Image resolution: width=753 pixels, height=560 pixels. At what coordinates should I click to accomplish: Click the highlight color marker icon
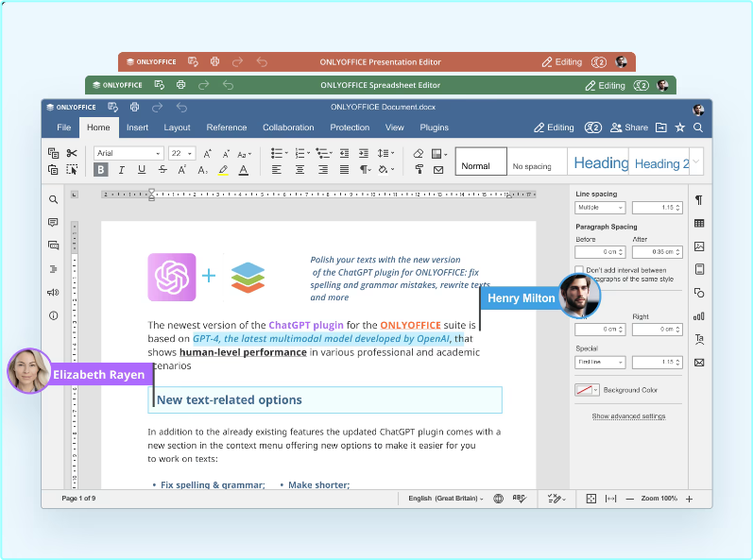pyautogui.click(x=223, y=170)
